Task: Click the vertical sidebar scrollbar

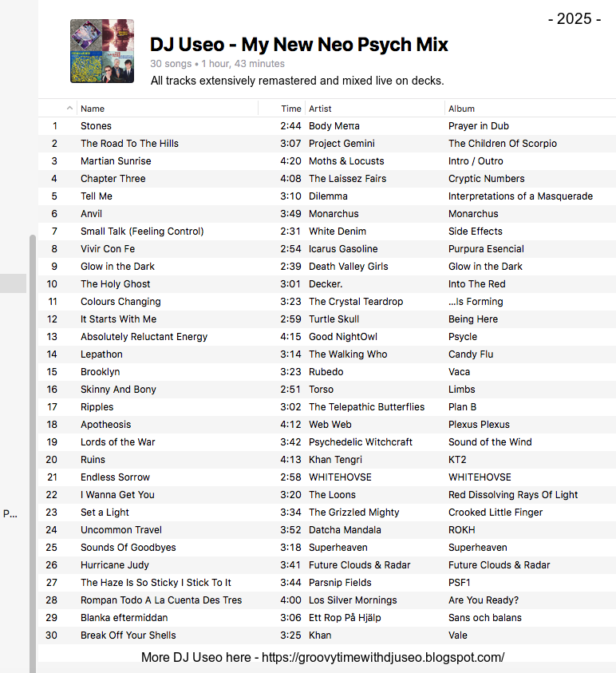Action: [x=33, y=453]
